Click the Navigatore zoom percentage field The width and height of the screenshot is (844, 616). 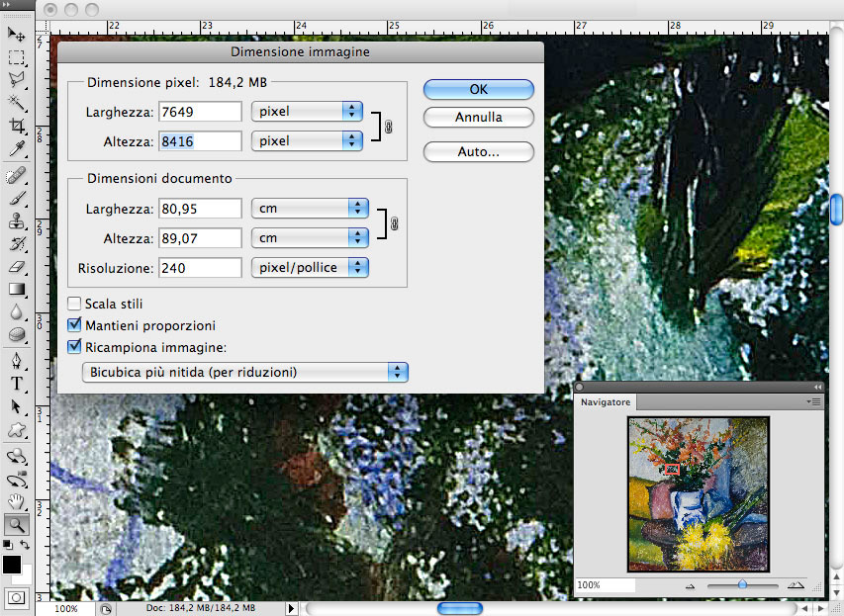[605, 584]
